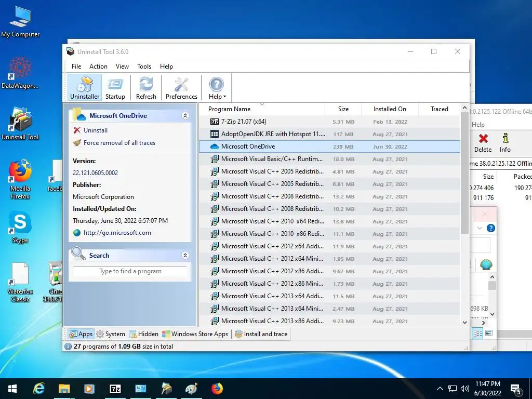
Task: Select the Uninstall Tool desktop shortcut
Action: coord(20,124)
